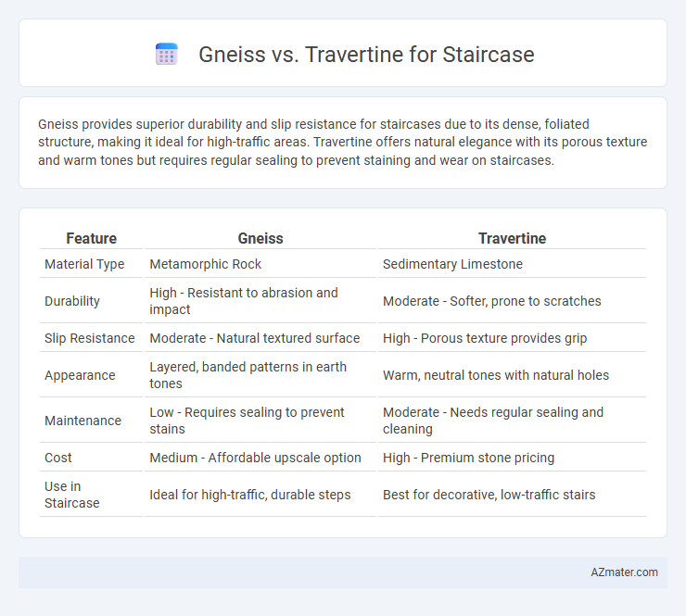Click the AZmater.com footer link

(624, 572)
